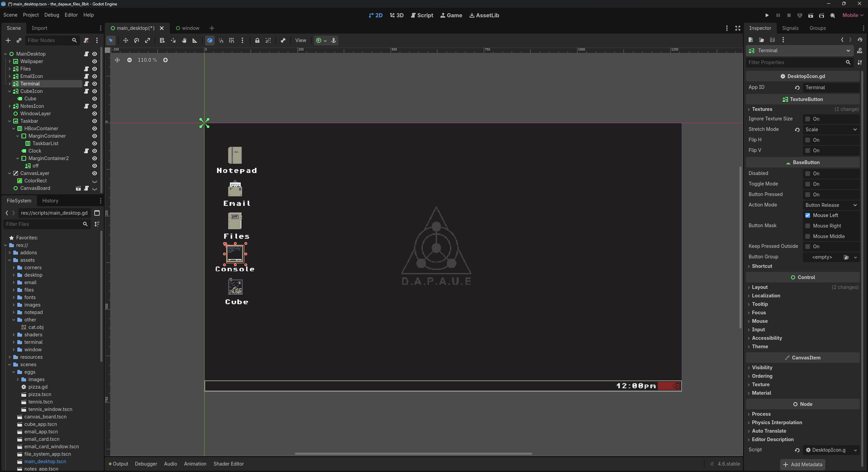Image resolution: width=868 pixels, height=472 pixels.
Task: Open the Mobile renderer dropdown
Action: pyautogui.click(x=853, y=15)
